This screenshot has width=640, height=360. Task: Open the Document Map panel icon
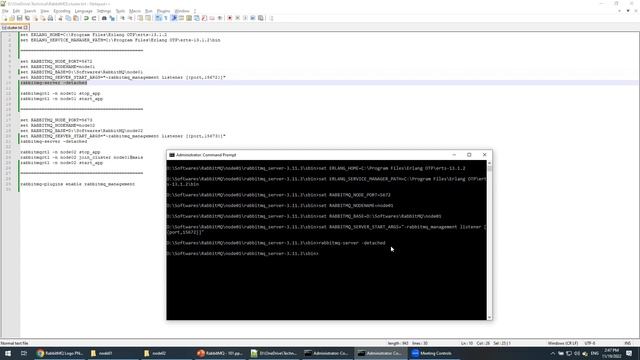189,18
